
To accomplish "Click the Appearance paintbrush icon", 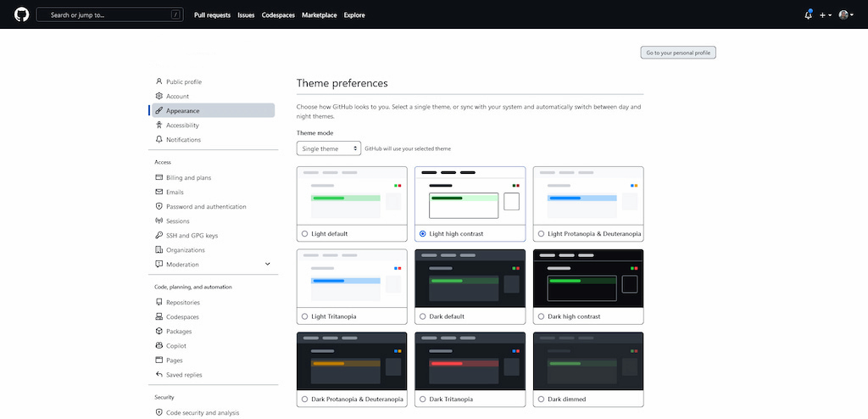I will coord(159,110).
